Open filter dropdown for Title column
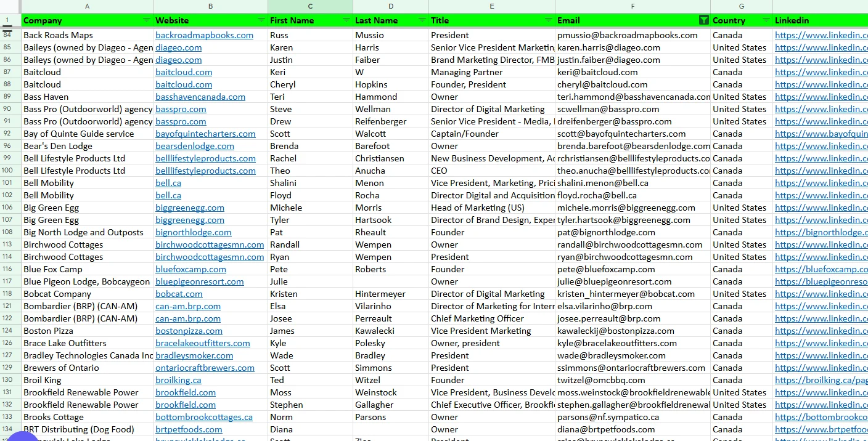The height and width of the screenshot is (441, 868). click(x=549, y=20)
